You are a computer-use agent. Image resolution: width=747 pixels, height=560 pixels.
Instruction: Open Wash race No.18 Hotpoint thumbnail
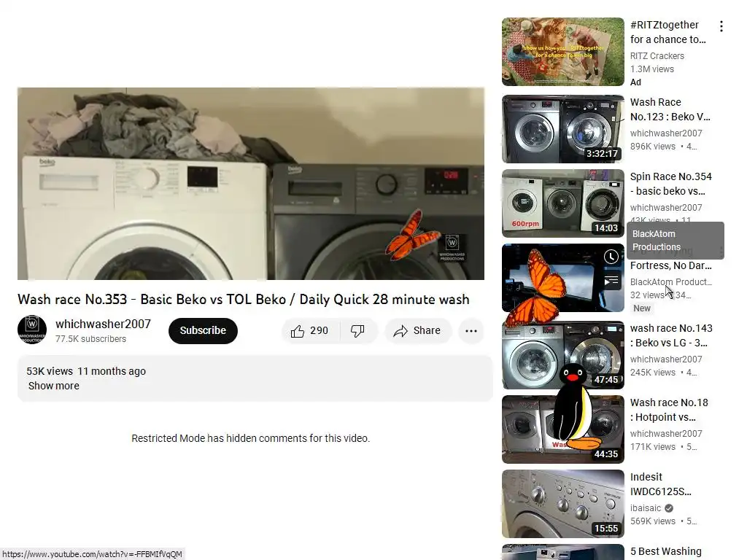tap(563, 429)
